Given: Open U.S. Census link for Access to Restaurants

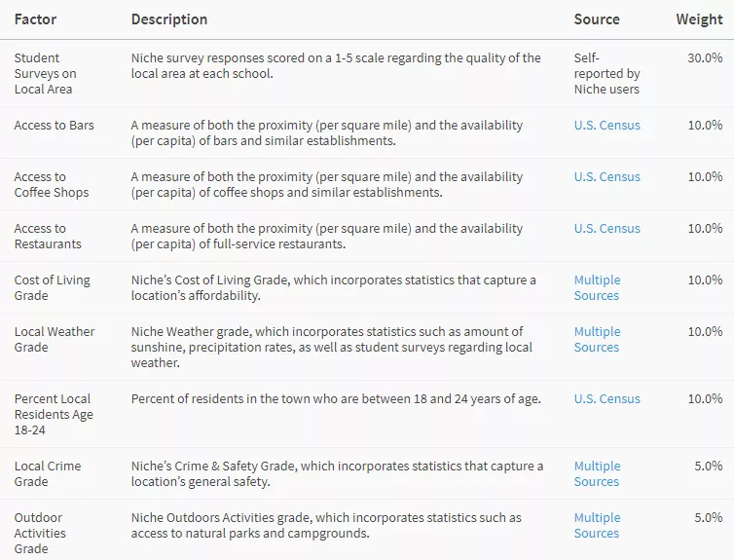Looking at the screenshot, I should 606,228.
